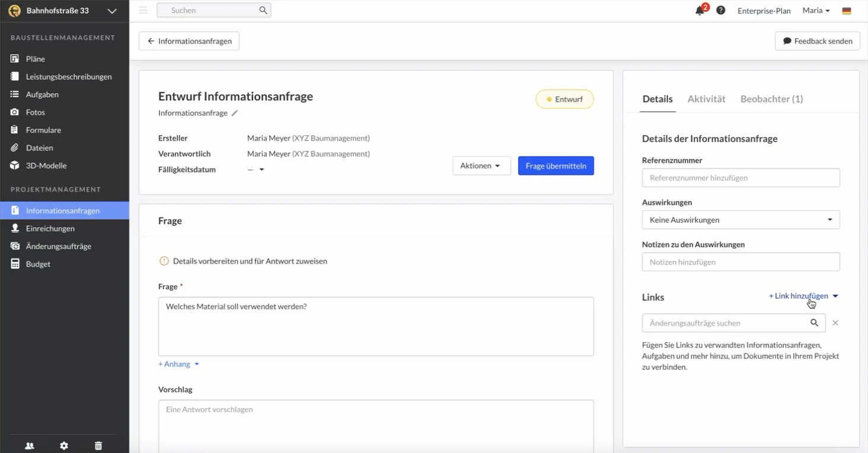Image resolution: width=868 pixels, height=453 pixels.
Task: Open the Maria user menu
Action: click(x=816, y=11)
